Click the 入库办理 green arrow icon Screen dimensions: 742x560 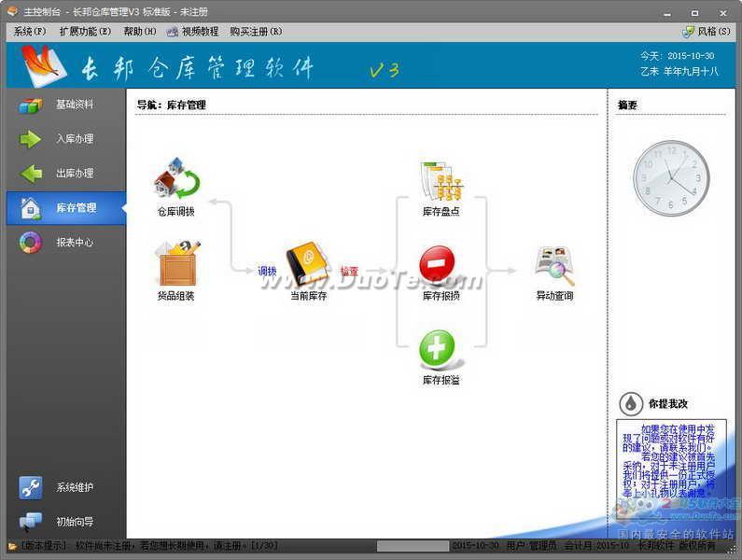(x=31, y=139)
